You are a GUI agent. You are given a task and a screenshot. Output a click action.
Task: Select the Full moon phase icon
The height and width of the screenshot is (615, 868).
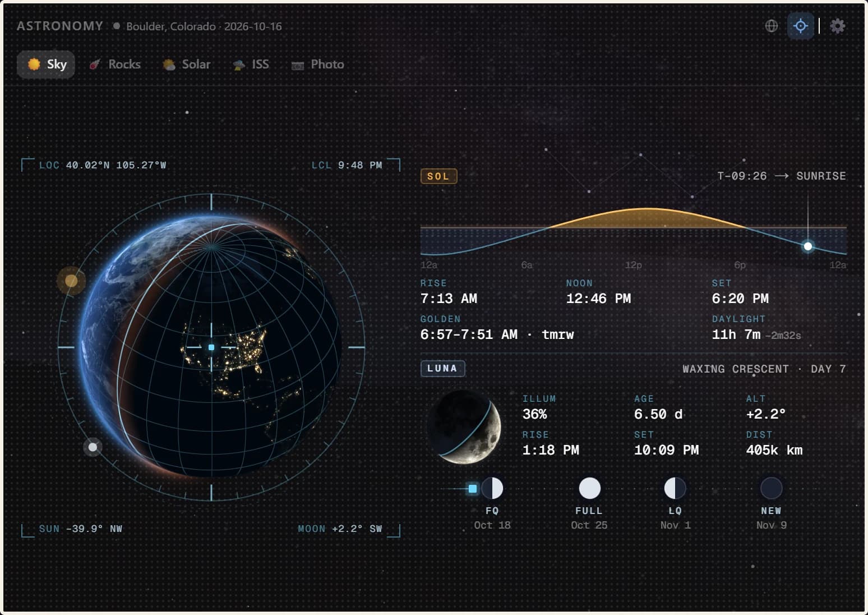589,488
